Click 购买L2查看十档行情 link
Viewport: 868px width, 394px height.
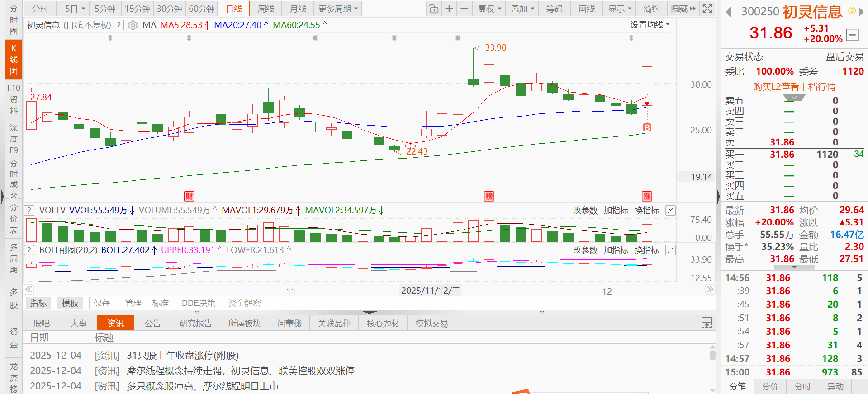coord(794,87)
